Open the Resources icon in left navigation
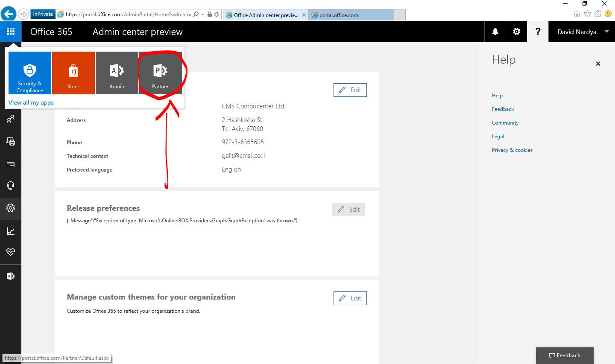 pos(11,141)
